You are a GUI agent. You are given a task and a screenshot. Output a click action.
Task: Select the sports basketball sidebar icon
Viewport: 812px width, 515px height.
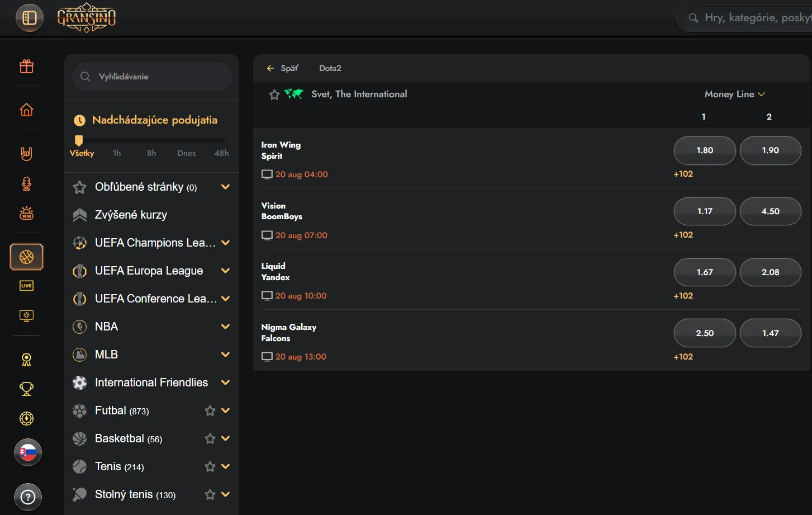[x=26, y=257]
